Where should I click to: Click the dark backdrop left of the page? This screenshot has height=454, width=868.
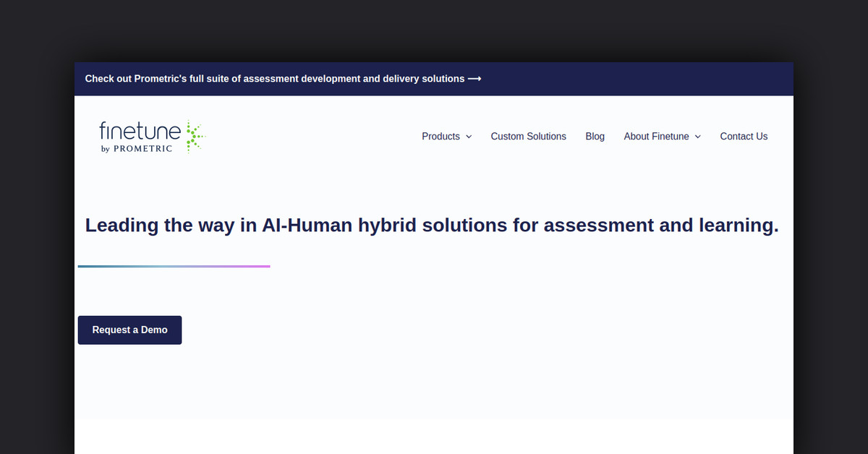click(36, 253)
